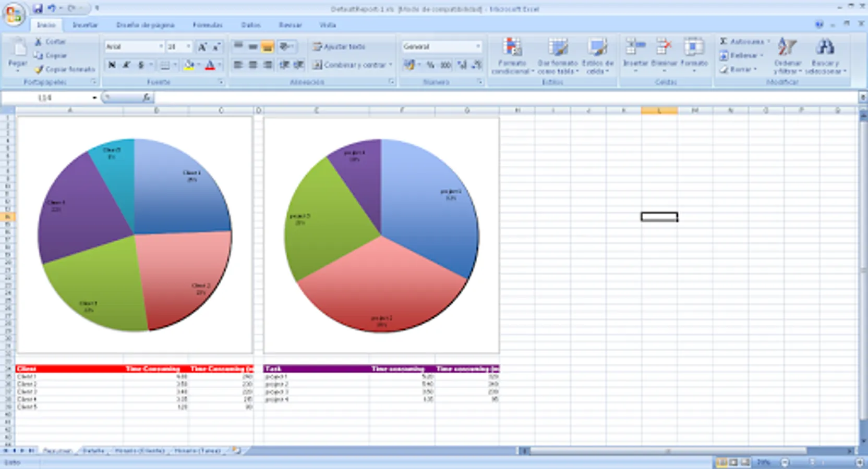The width and height of the screenshot is (868, 469).
Task: Open Estilos de celda gallery
Action: pyautogui.click(x=598, y=56)
